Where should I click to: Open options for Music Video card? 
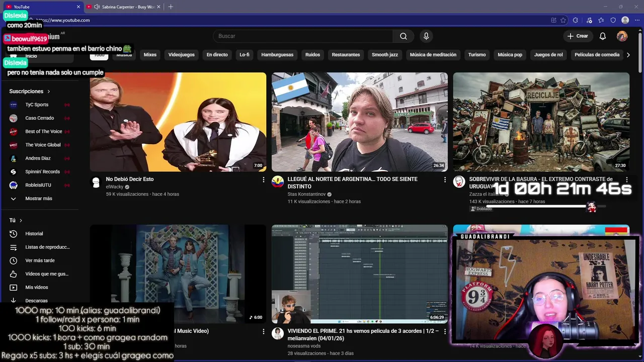coord(263,332)
